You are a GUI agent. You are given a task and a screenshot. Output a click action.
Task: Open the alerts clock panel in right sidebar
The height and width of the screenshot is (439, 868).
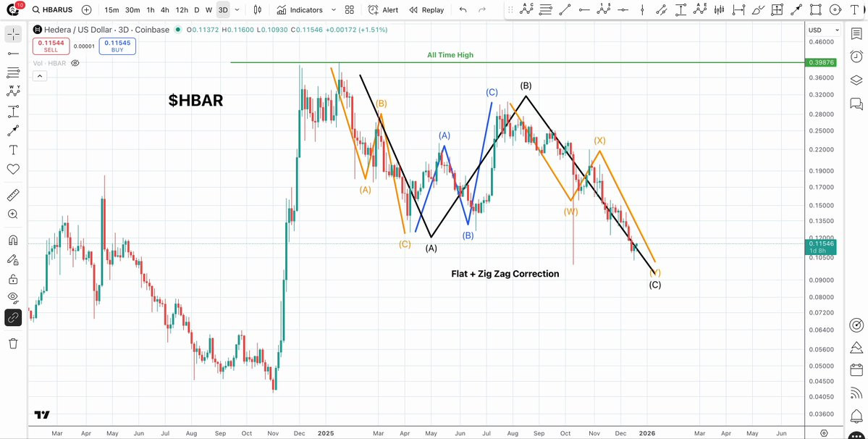[x=856, y=57]
